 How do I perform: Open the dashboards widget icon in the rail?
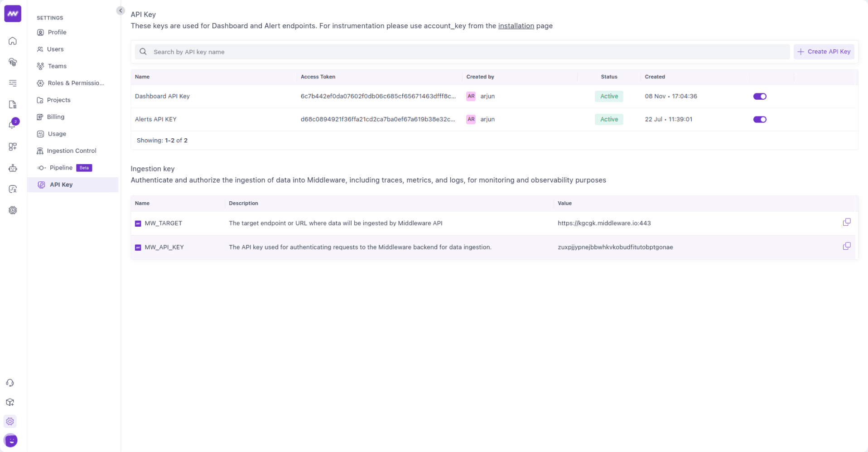[13, 146]
